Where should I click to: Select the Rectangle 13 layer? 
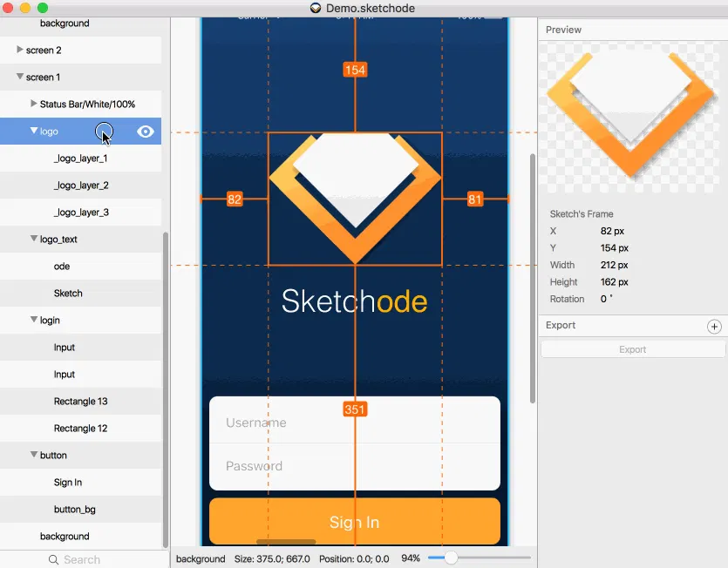tap(81, 402)
